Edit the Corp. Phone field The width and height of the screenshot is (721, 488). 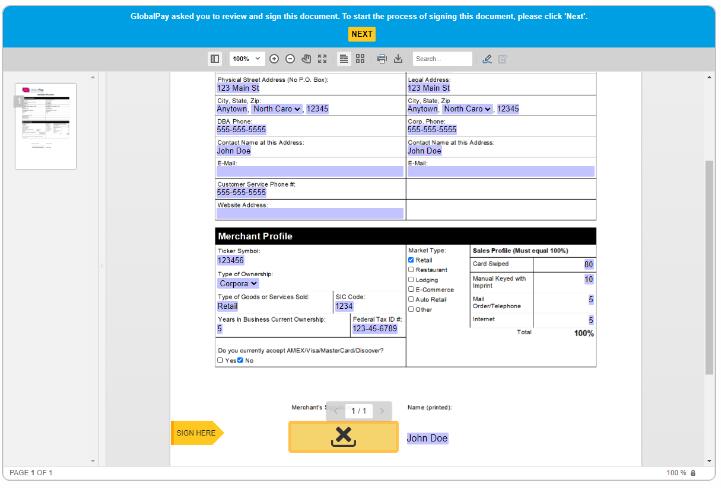pos(432,129)
